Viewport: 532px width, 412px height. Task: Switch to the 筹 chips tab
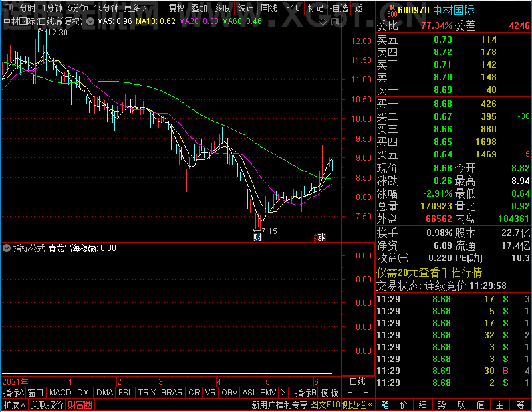[521, 405]
